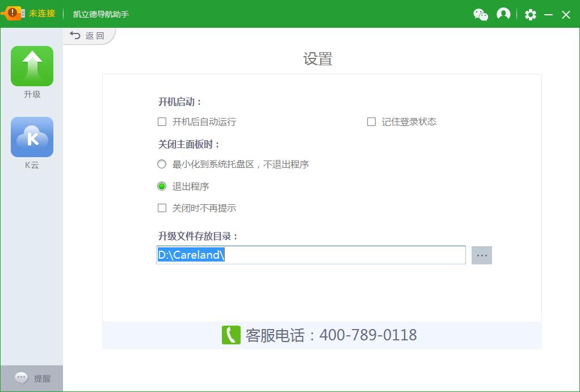Screen dimensions: 580x392
Task: Click the 凯立德导航助手 title text
Action: point(101,14)
